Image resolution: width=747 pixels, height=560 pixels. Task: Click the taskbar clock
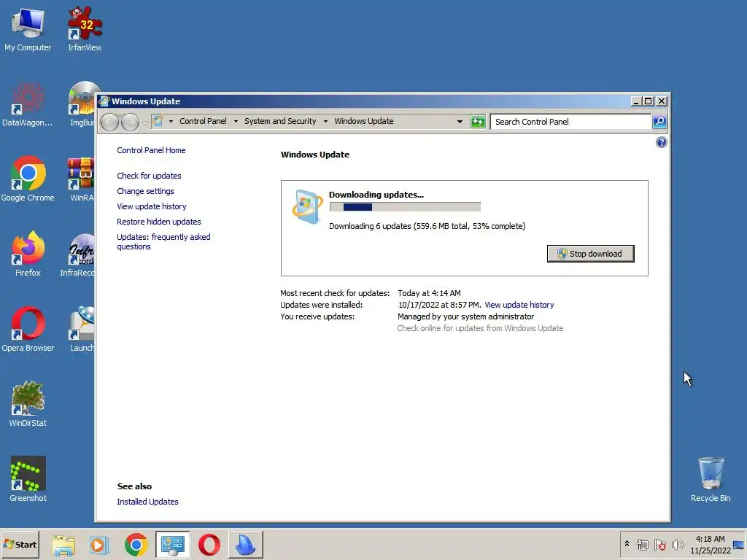click(710, 544)
